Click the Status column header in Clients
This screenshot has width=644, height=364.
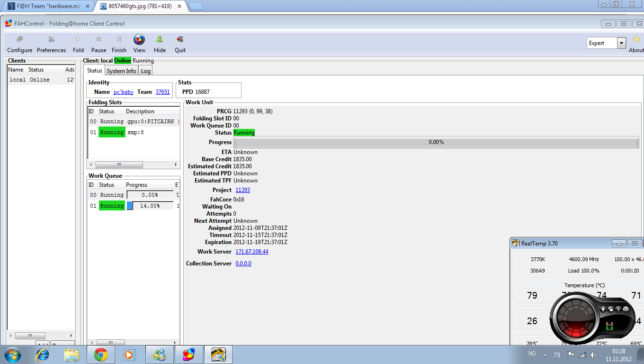45,70
